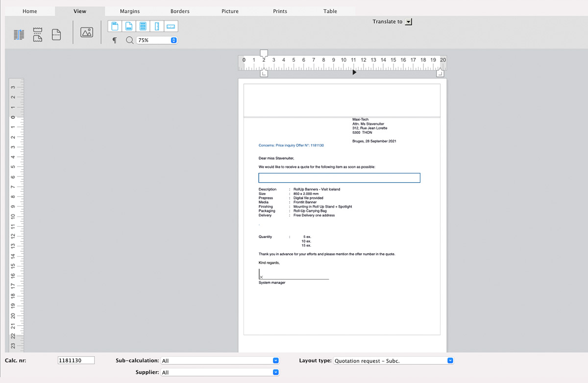
Task: Click 'Mounting in Roll Up Stand + Spotlight'
Action: pos(322,207)
